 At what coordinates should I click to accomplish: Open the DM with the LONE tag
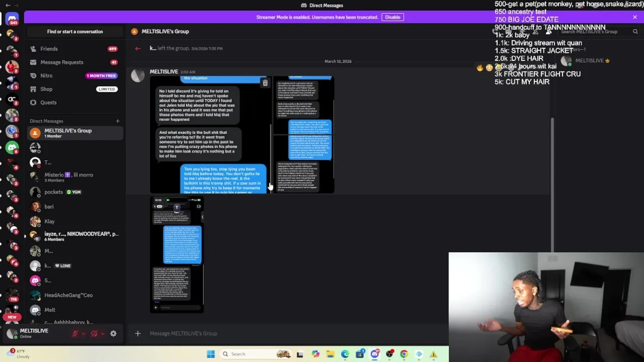pos(75,265)
